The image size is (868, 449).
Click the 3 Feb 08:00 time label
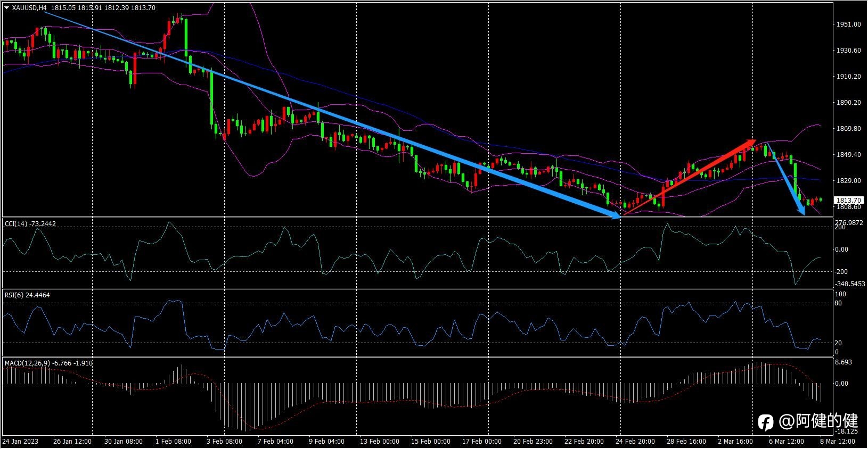tap(224, 442)
